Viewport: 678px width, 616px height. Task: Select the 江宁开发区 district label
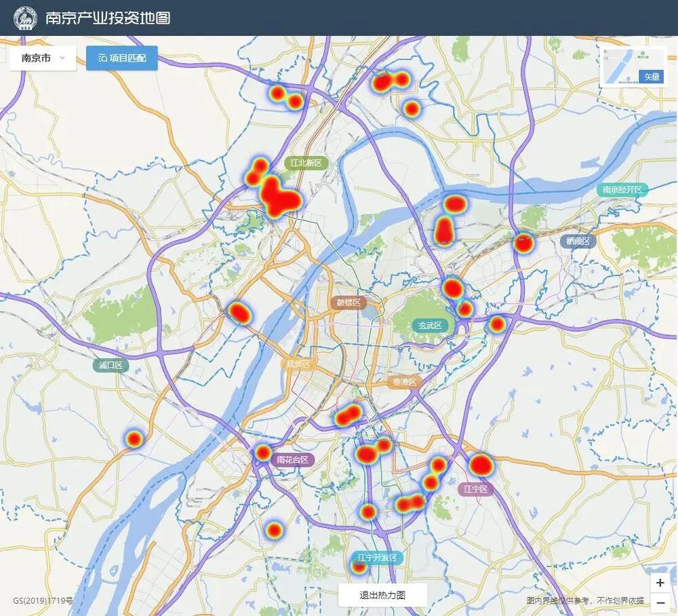[377, 558]
